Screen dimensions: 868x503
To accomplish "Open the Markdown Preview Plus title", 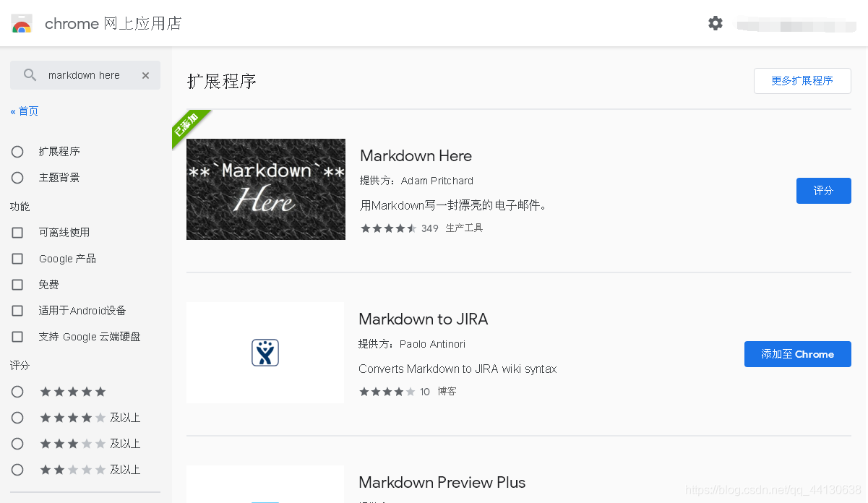I will tap(442, 483).
